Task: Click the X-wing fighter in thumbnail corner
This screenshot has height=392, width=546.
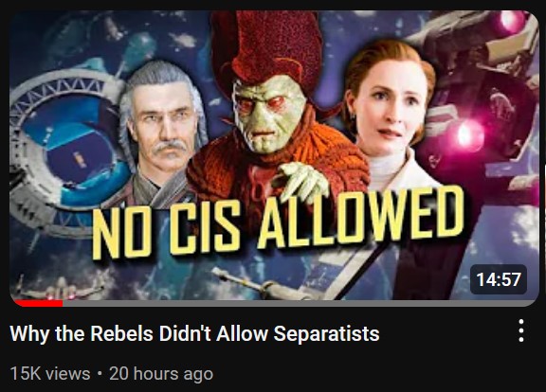Action: pyautogui.click(x=59, y=288)
